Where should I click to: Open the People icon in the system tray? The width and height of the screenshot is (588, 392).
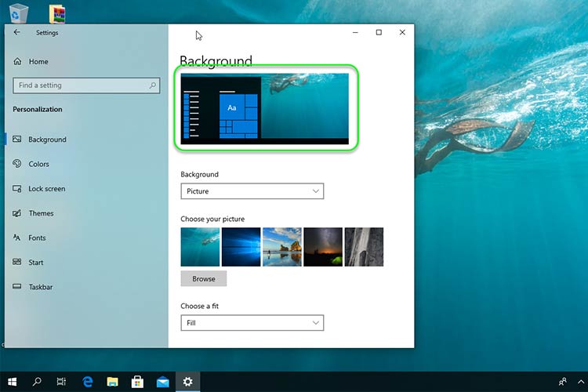coord(562,382)
